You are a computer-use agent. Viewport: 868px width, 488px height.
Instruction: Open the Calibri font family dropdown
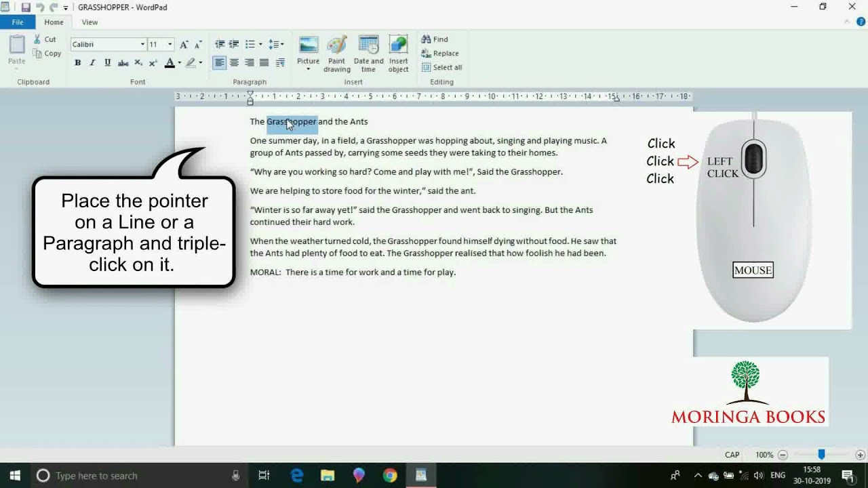(x=142, y=45)
